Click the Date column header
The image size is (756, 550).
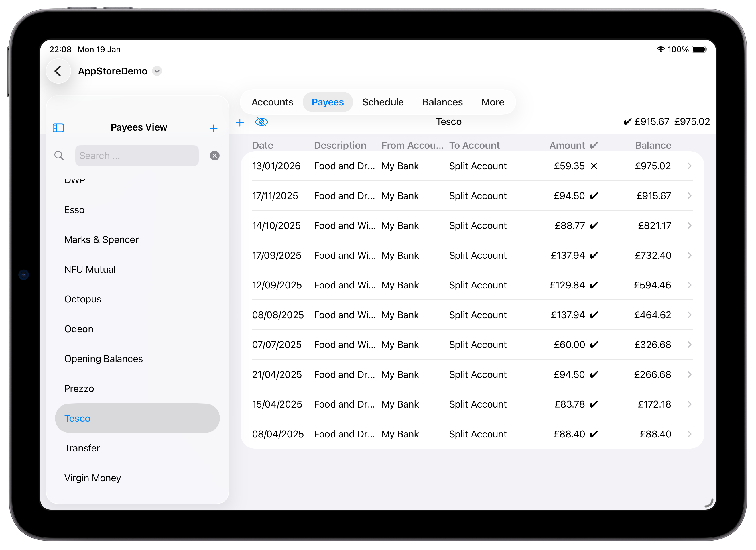(262, 146)
